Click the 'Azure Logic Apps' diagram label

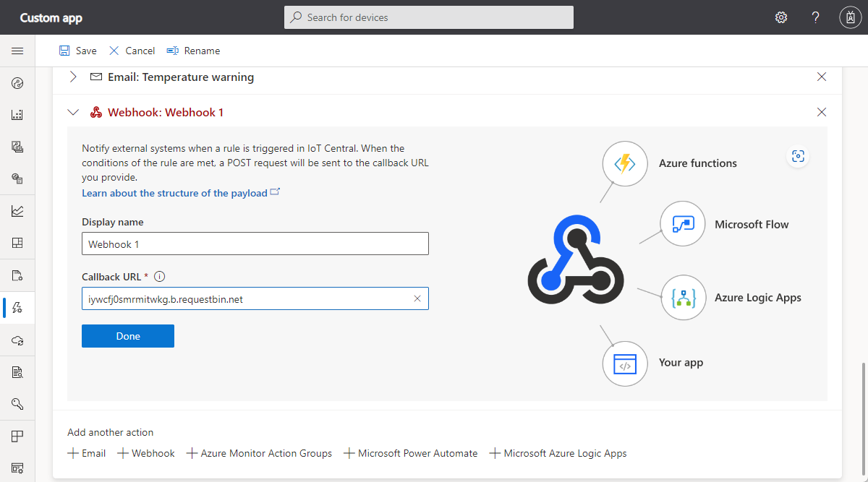(758, 297)
